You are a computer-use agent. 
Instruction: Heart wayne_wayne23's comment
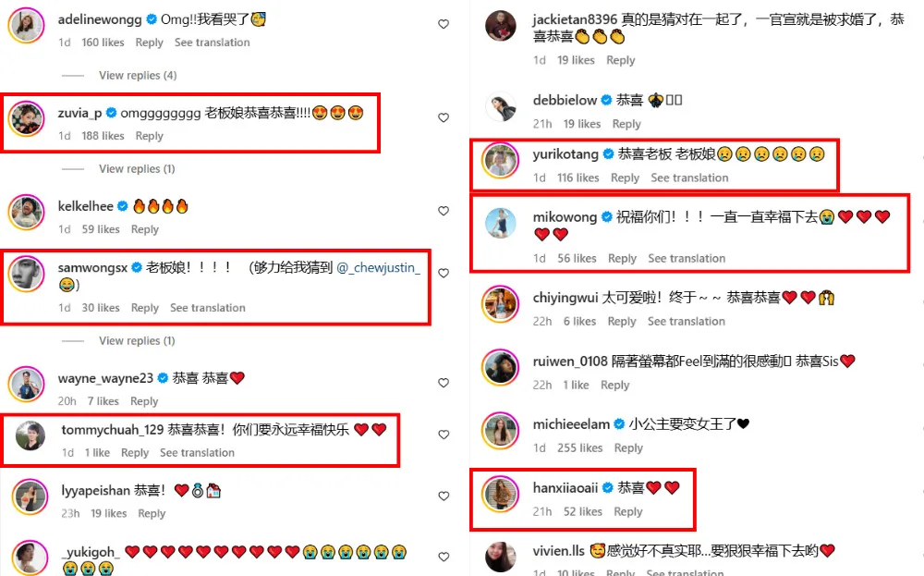tap(444, 383)
